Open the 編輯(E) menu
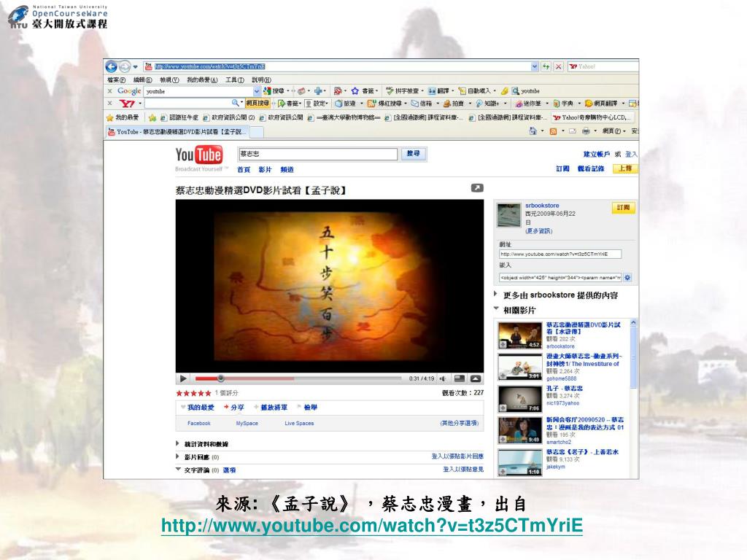 point(142,80)
